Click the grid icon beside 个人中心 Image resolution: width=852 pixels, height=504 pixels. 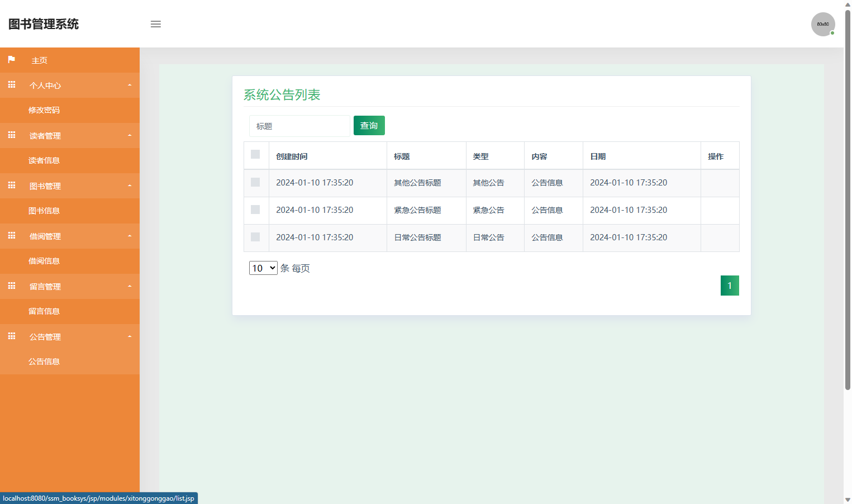pos(11,85)
